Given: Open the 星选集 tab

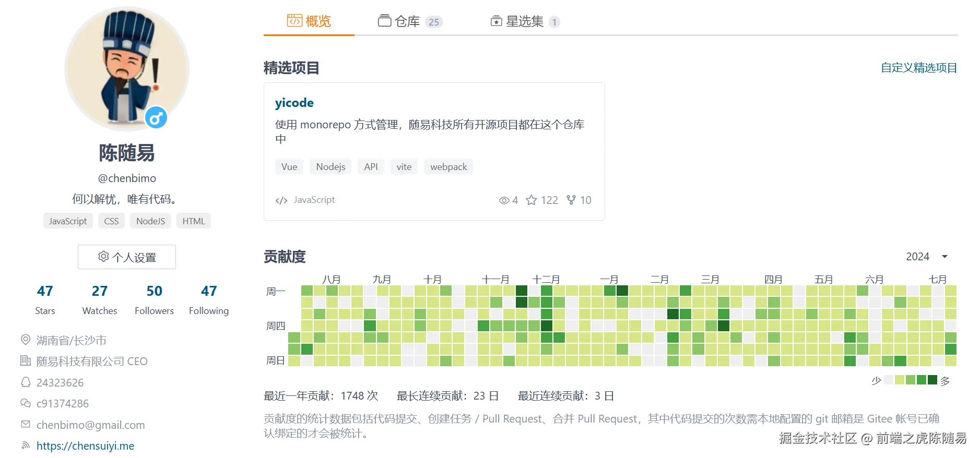Looking at the screenshot, I should (524, 21).
